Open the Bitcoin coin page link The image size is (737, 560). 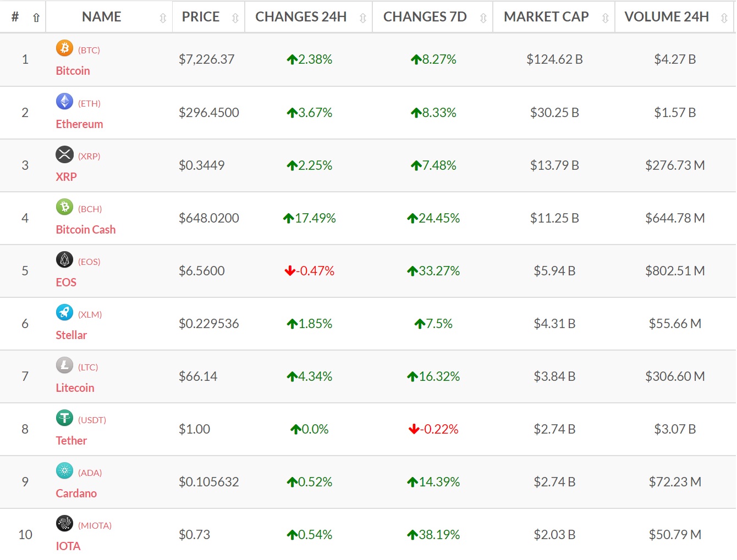pos(73,71)
